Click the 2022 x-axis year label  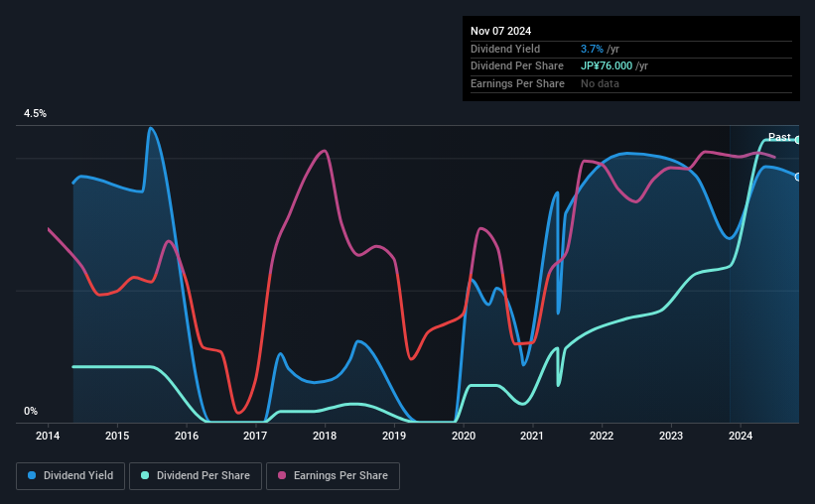[602, 436]
